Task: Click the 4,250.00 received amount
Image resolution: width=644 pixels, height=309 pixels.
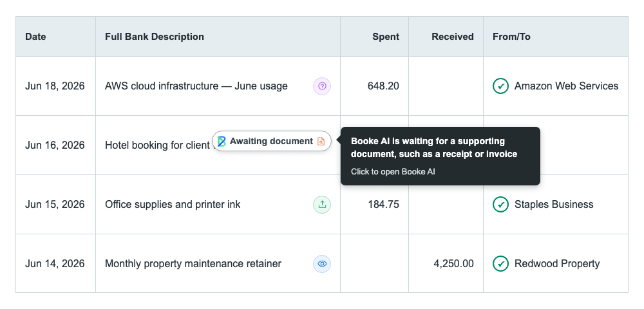Action: click(x=454, y=264)
